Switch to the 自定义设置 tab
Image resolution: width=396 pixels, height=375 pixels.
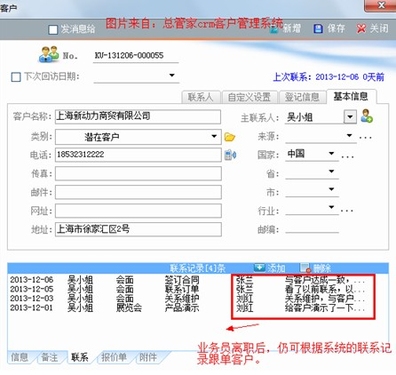(x=249, y=97)
